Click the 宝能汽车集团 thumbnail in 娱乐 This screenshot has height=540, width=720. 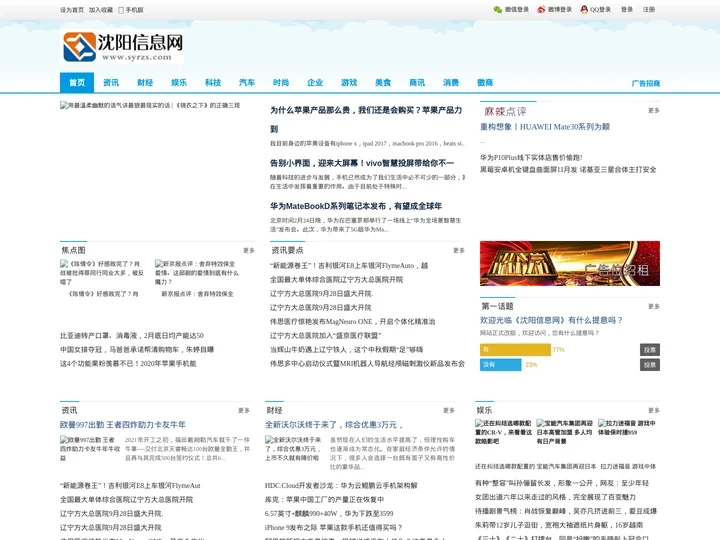click(565, 432)
